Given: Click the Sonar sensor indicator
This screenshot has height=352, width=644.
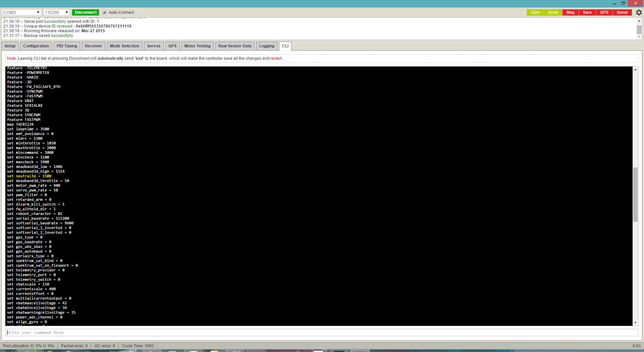Looking at the screenshot, I should 622,12.
